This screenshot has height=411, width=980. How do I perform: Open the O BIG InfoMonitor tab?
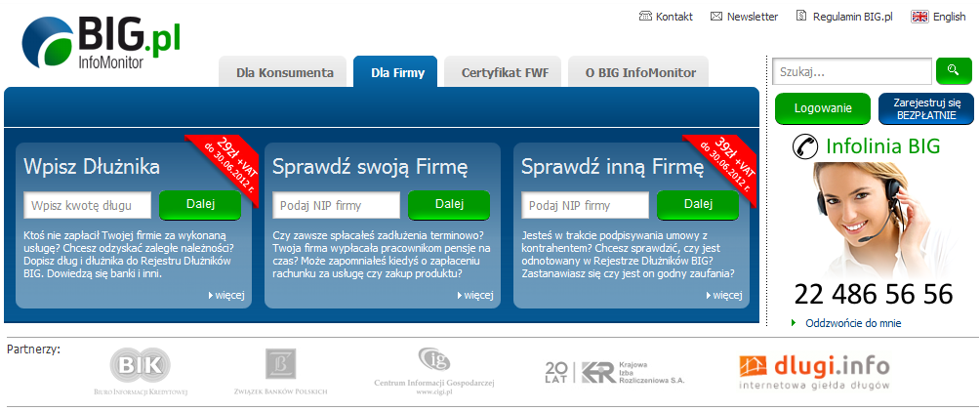click(640, 72)
